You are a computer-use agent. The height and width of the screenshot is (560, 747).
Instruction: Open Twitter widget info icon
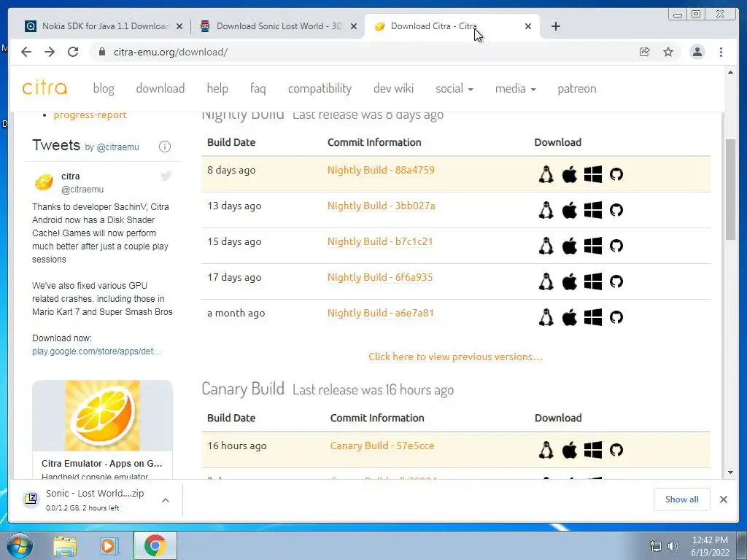(x=164, y=147)
